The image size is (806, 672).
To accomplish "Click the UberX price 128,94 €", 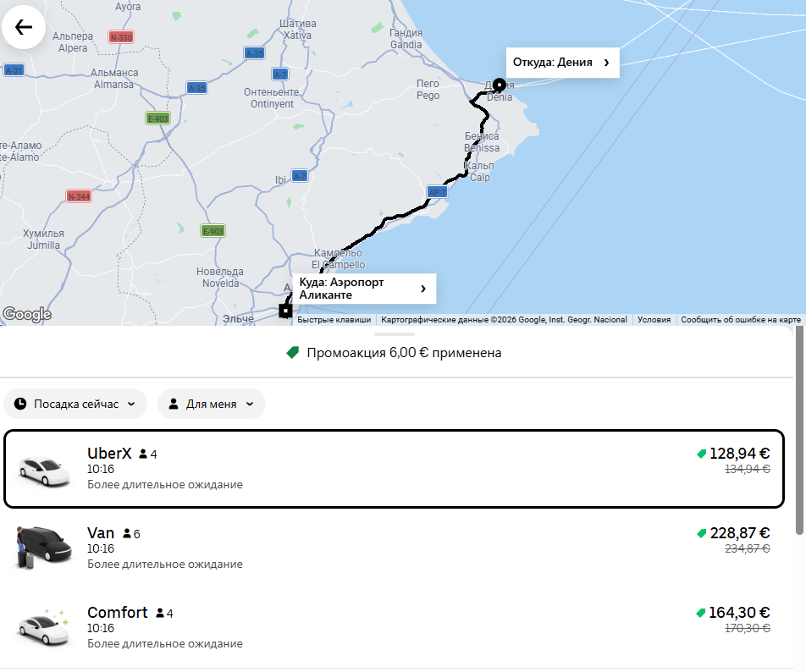I will coord(740,454).
